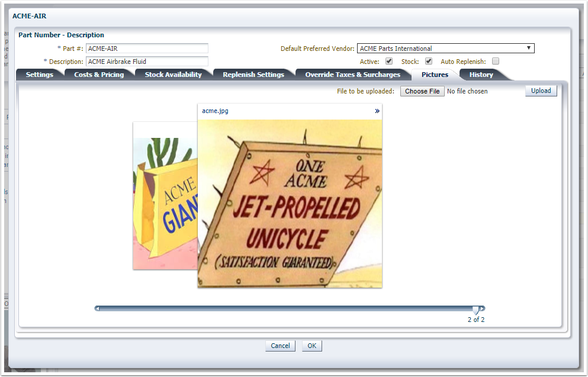Enable the Auto Replenish checkbox
588x377 pixels.
[x=496, y=61]
